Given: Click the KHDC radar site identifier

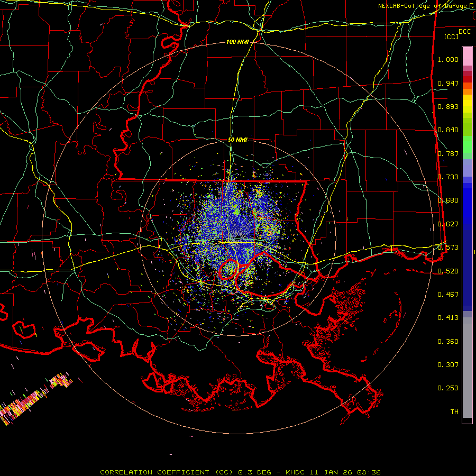Looking at the screenshot, I should pos(296,472).
